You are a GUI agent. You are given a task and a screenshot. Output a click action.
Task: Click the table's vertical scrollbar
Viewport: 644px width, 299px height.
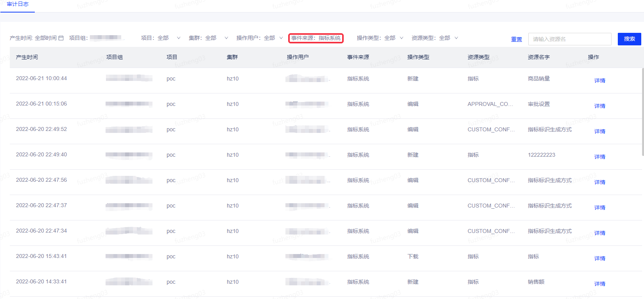coord(642,112)
